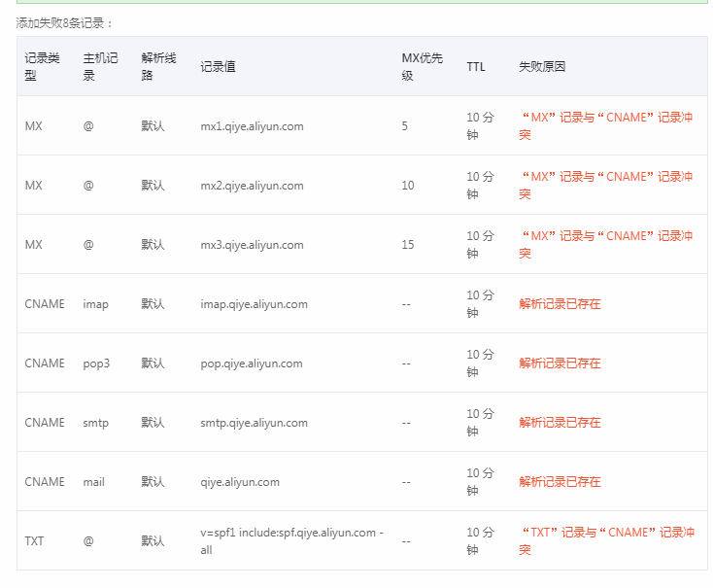713x588 pixels.
Task: Click the v=spf1 TXT record value
Action: [292, 541]
